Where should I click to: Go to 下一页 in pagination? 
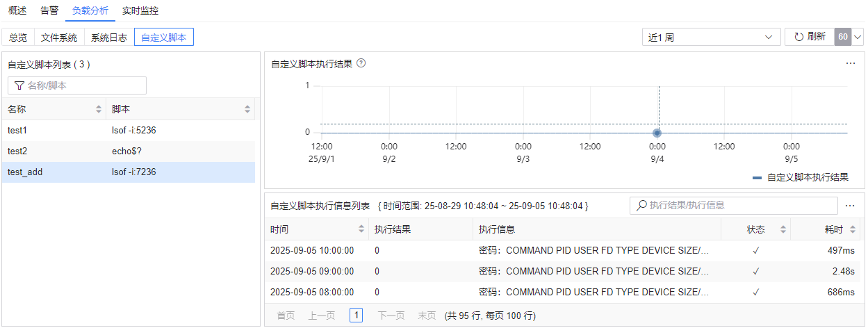(x=391, y=315)
